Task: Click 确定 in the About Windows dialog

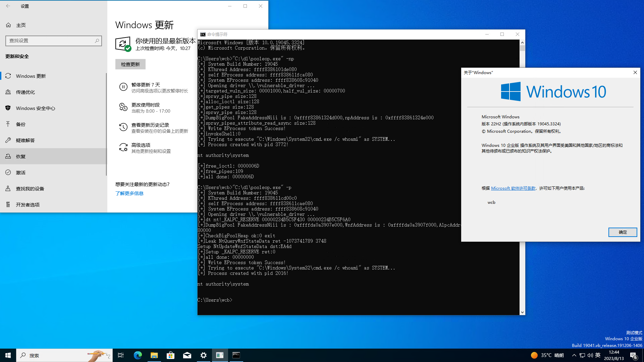Action: (623, 232)
